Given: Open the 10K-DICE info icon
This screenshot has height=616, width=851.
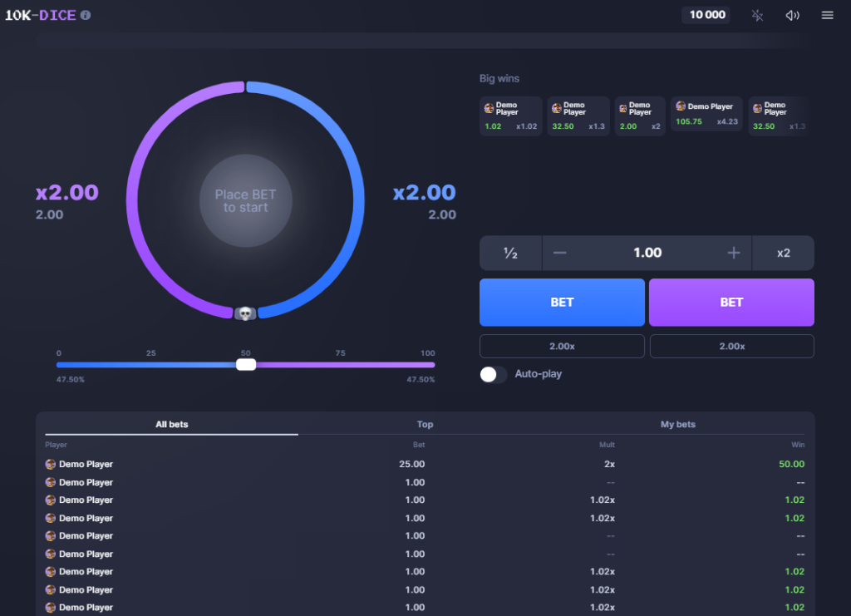Looking at the screenshot, I should coord(84,14).
